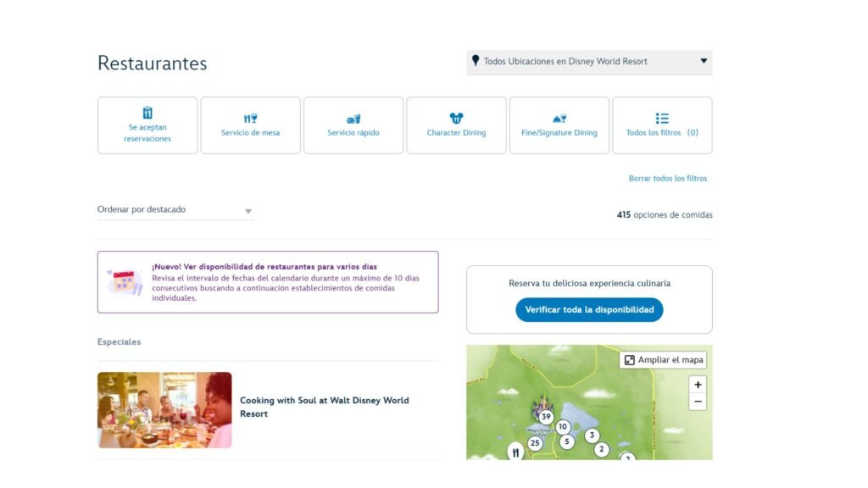Viewport: 868px width, 488px height.
Task: Click the Fine/Signature Dining cloche icon
Action: 559,119
